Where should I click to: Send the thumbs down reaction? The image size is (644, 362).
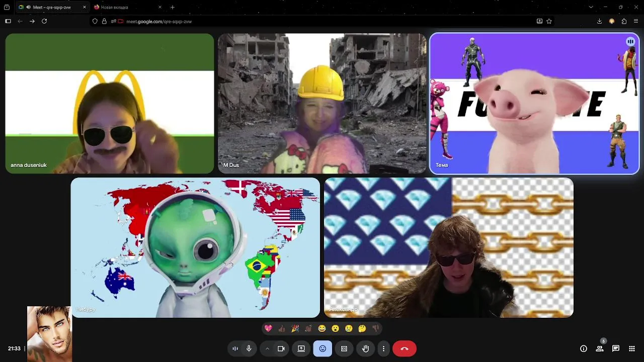tap(375, 328)
